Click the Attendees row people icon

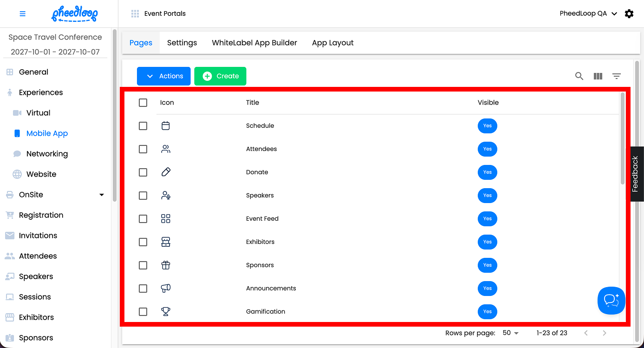[166, 149]
